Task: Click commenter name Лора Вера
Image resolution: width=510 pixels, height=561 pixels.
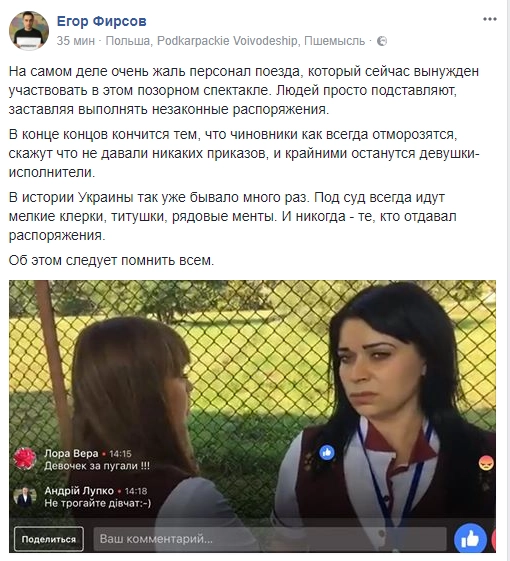Action: tap(71, 453)
